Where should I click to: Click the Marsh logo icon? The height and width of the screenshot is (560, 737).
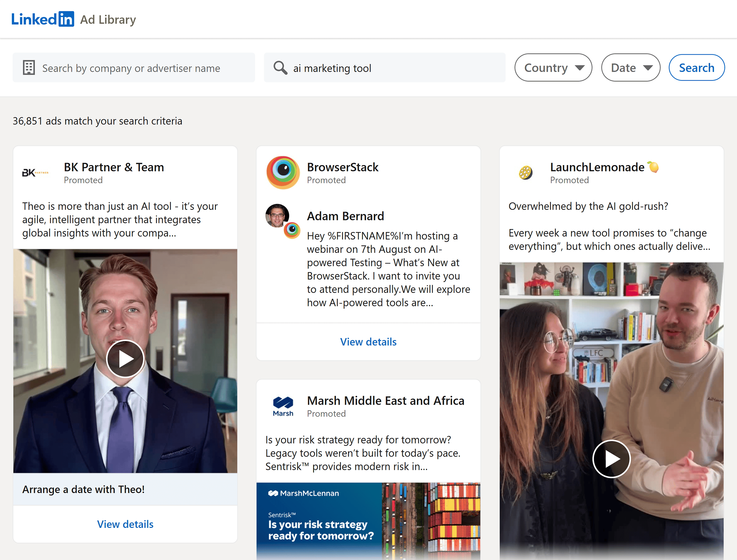(x=283, y=407)
